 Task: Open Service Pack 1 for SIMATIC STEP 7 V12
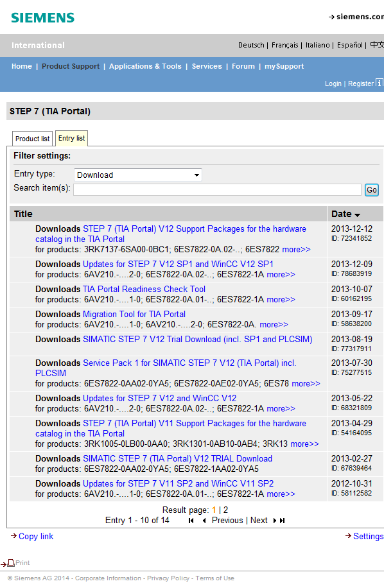[166, 368]
